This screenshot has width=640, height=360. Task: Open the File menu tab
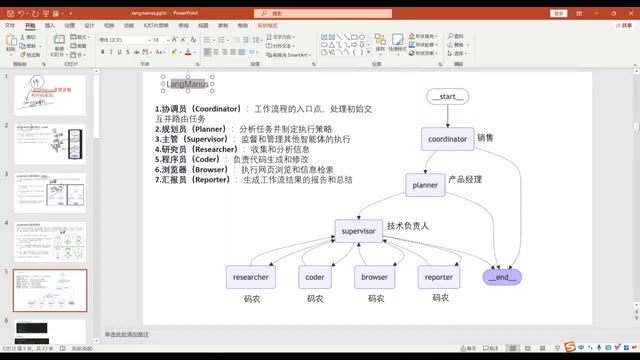point(10,25)
